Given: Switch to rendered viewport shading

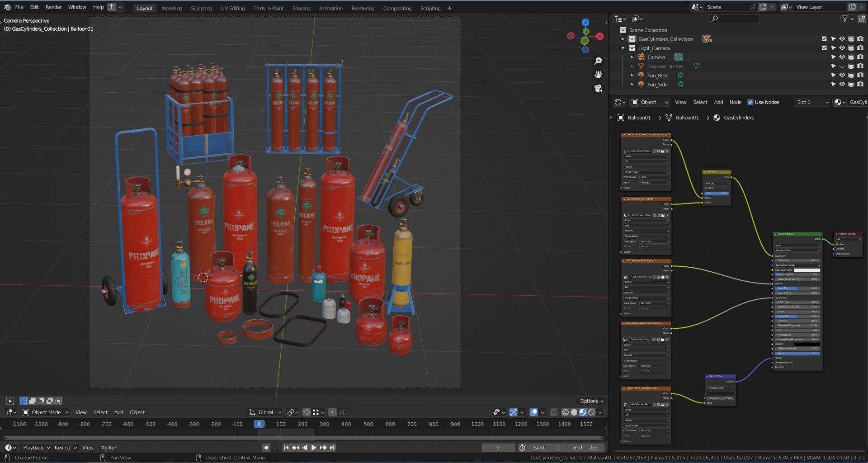Looking at the screenshot, I should click(591, 412).
